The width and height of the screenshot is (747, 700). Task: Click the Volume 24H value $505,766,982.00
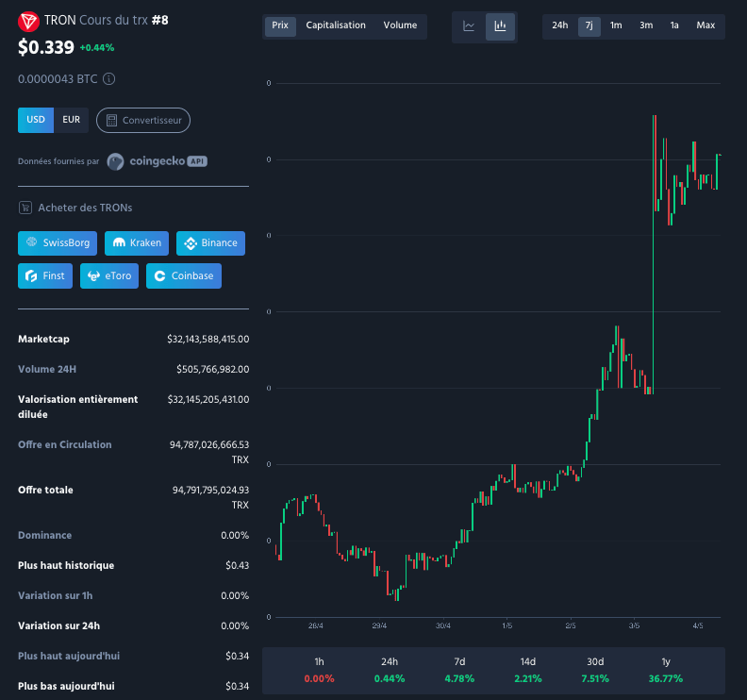(212, 369)
